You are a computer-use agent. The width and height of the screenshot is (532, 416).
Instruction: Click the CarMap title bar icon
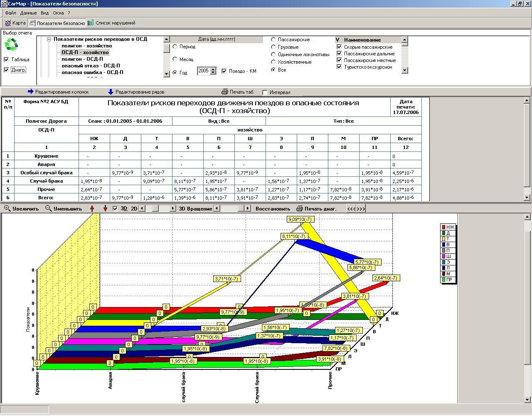pyautogui.click(x=4, y=3)
